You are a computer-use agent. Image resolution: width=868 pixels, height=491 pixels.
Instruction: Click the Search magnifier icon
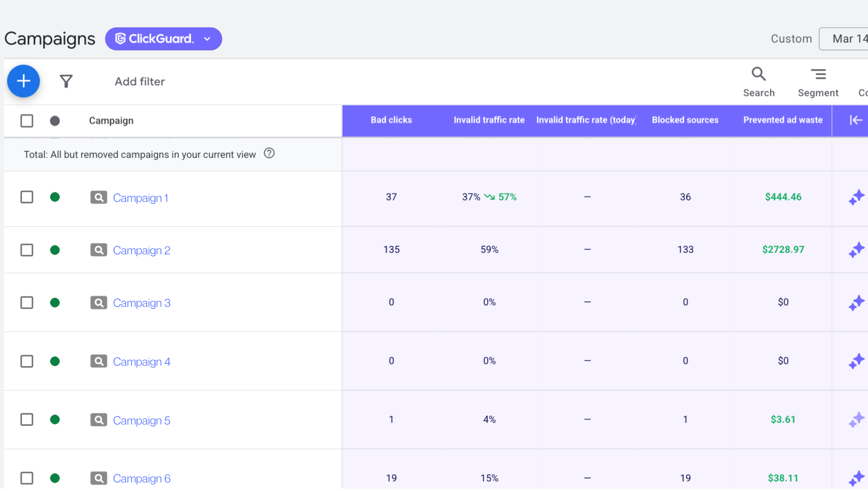pos(759,74)
